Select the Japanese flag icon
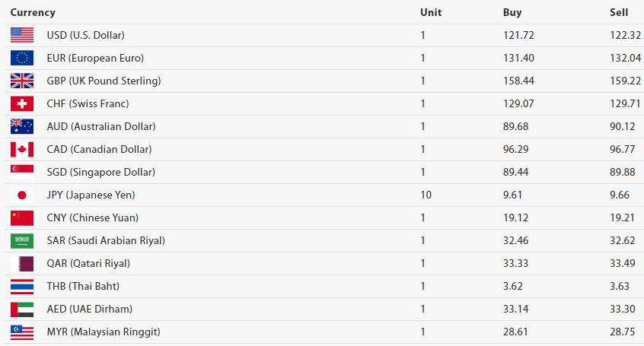This screenshot has width=644, height=346. click(x=22, y=195)
